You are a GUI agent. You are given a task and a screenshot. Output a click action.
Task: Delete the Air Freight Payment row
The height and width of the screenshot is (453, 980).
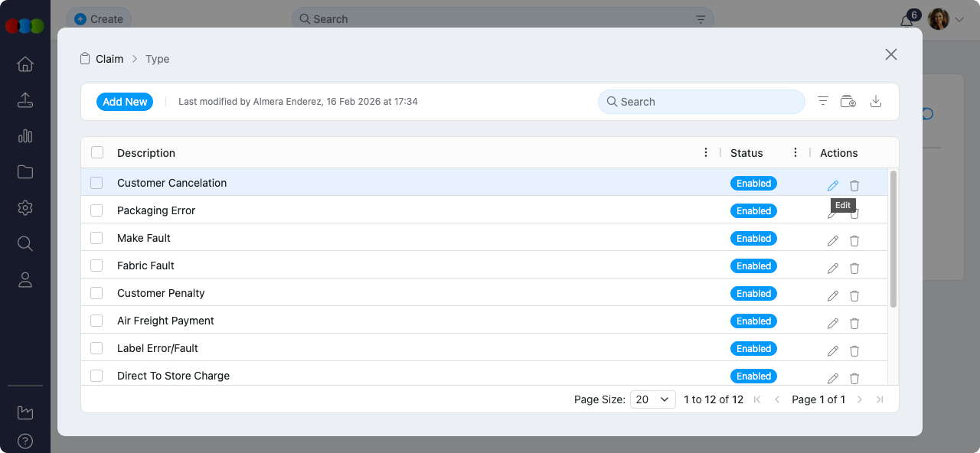click(854, 323)
